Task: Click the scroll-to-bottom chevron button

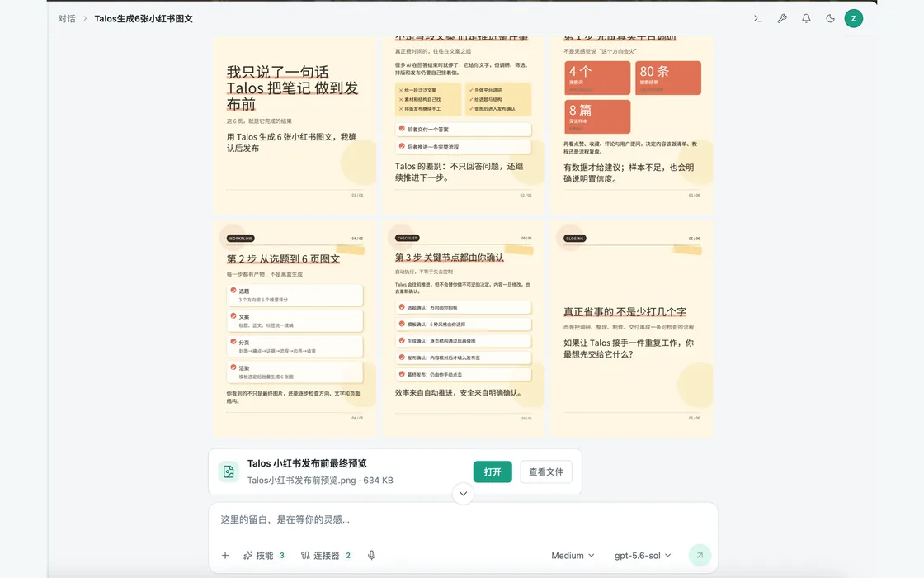Action: tap(463, 494)
